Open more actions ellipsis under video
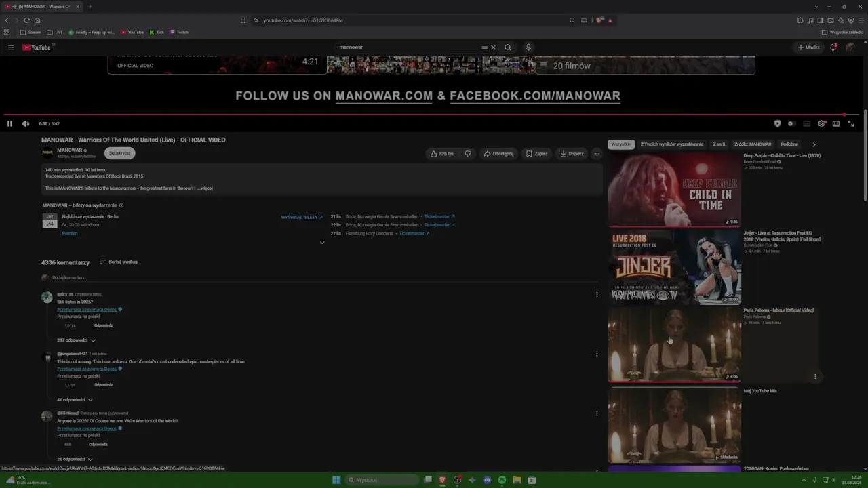868x488 pixels. click(x=597, y=154)
